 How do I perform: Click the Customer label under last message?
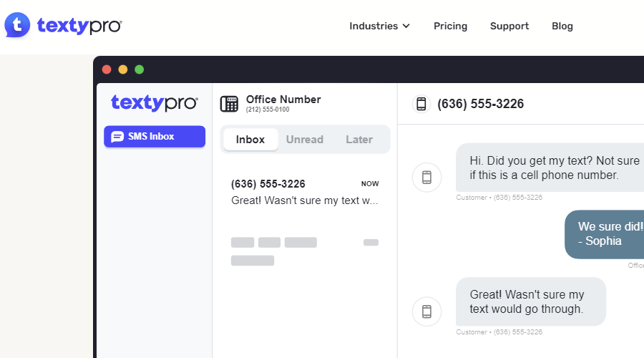coord(499,332)
